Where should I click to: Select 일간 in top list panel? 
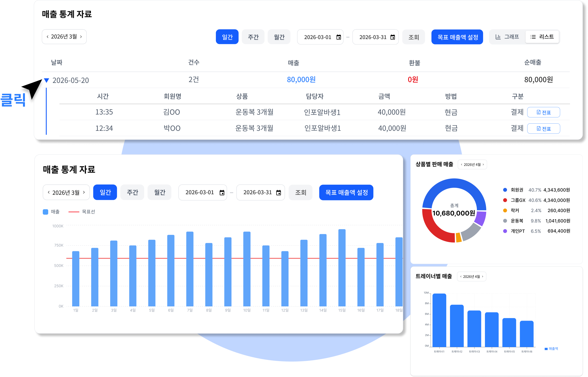pos(227,37)
